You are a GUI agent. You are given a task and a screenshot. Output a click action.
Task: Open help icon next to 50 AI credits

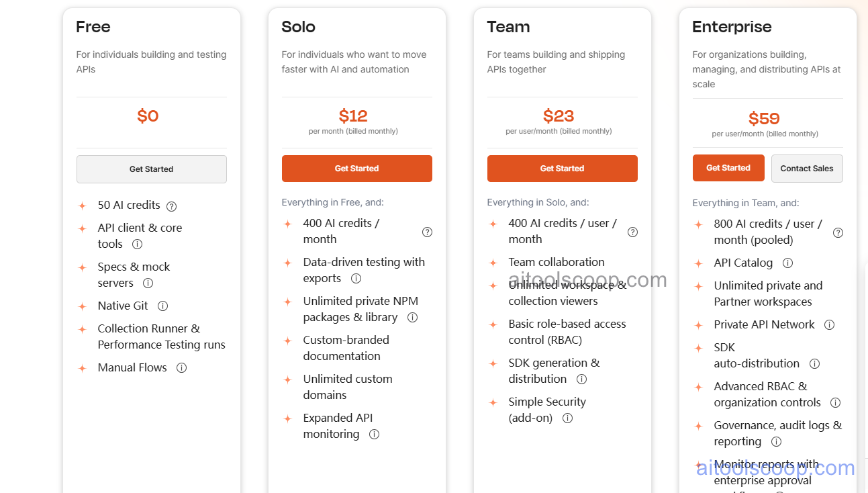coord(172,206)
